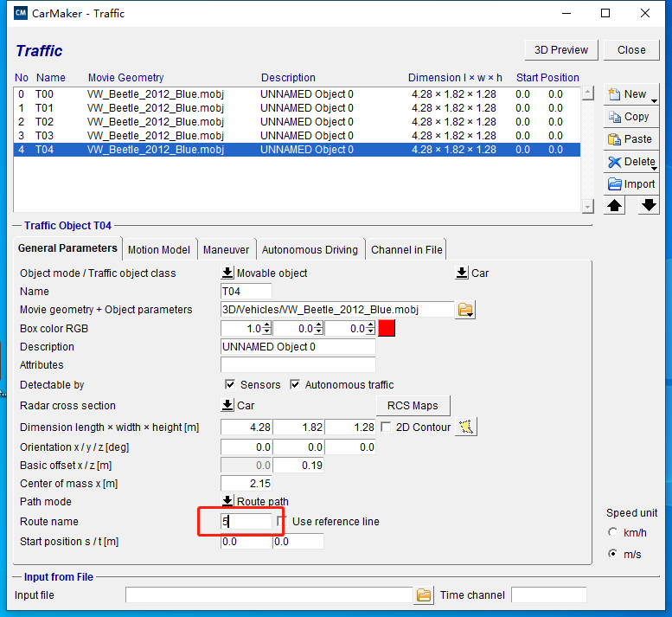Edit dimension length field 4.28

246,427
